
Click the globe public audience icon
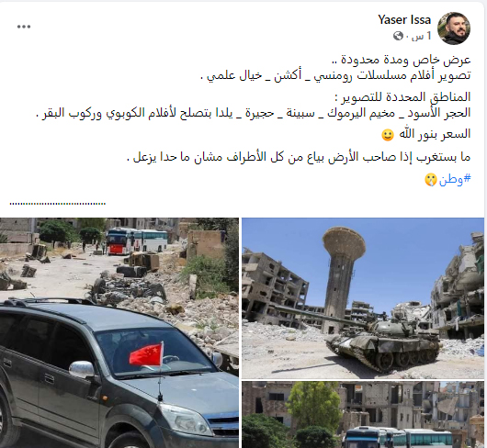click(x=398, y=37)
